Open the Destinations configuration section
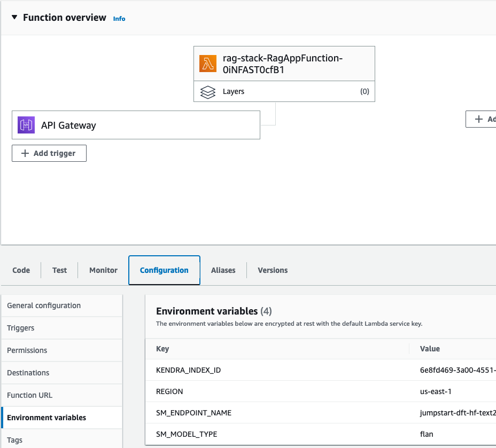 point(28,373)
